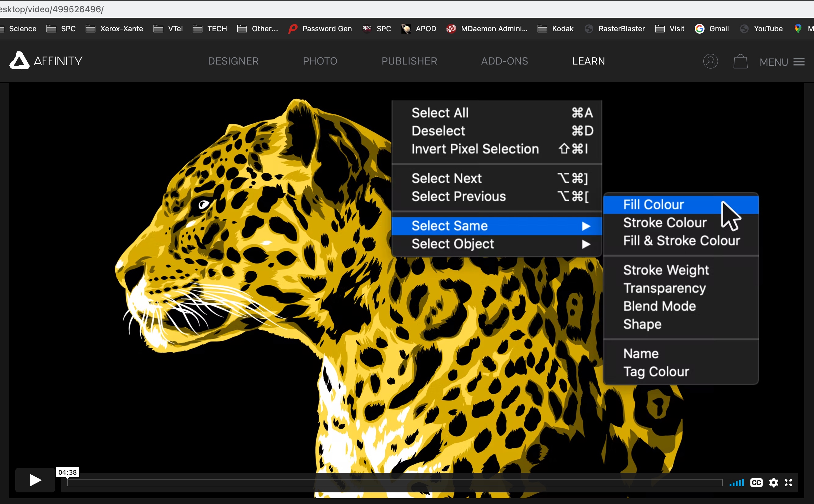Choose Select Next menu item
This screenshot has height=504, width=814.
coord(497,178)
